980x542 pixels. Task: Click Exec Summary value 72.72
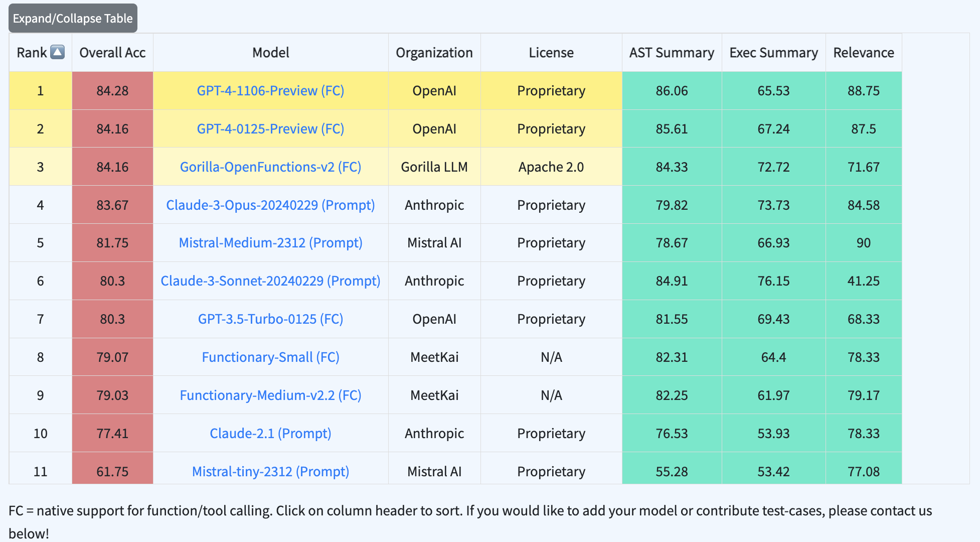click(x=774, y=167)
